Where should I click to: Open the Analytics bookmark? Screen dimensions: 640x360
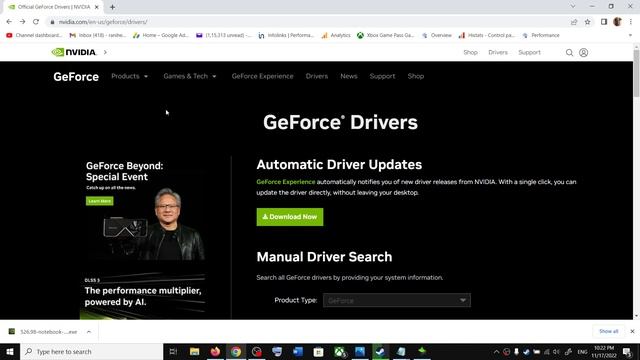point(336,36)
